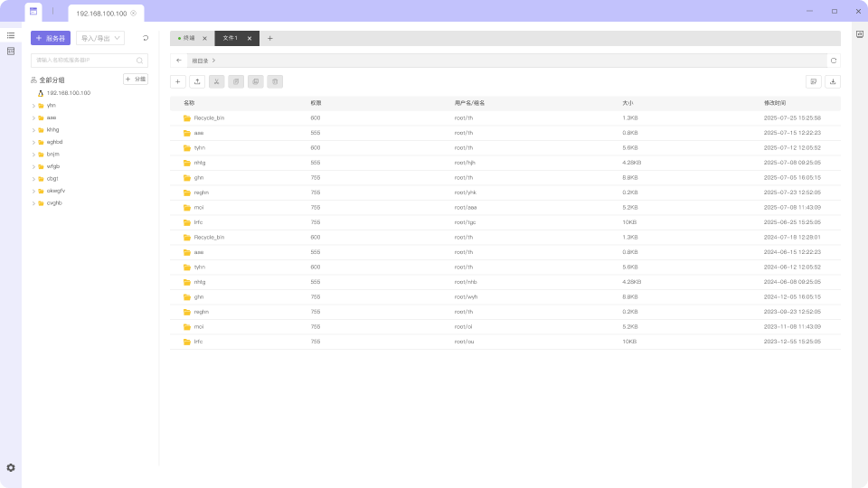Screen dimensions: 868x488
Task: Click the trash delete icon in the toolbar
Action: (x=276, y=81)
